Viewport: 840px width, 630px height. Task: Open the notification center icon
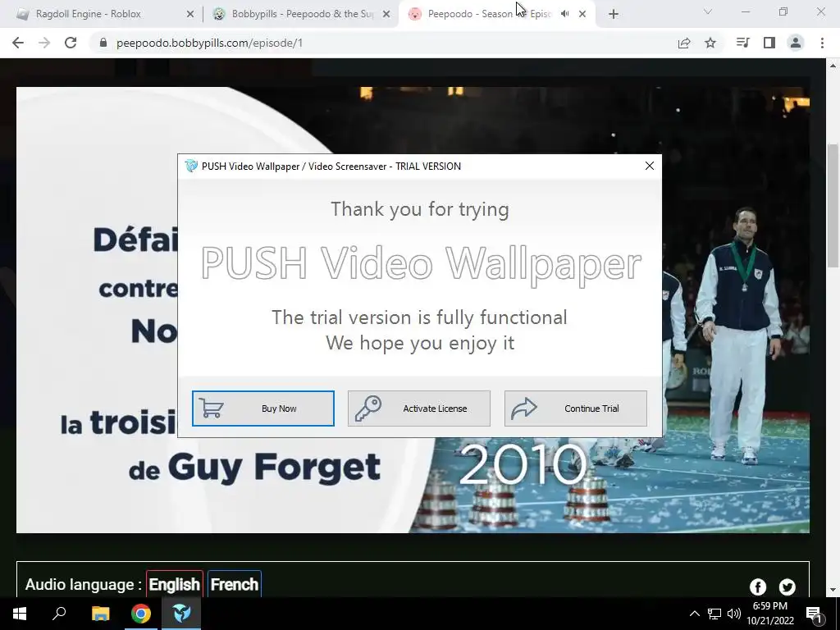814,614
